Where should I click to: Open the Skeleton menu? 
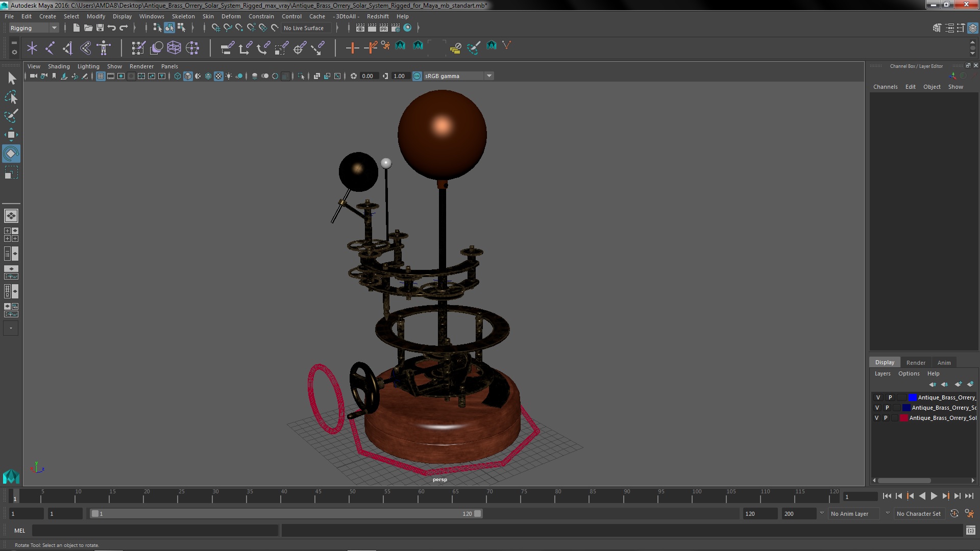tap(183, 16)
